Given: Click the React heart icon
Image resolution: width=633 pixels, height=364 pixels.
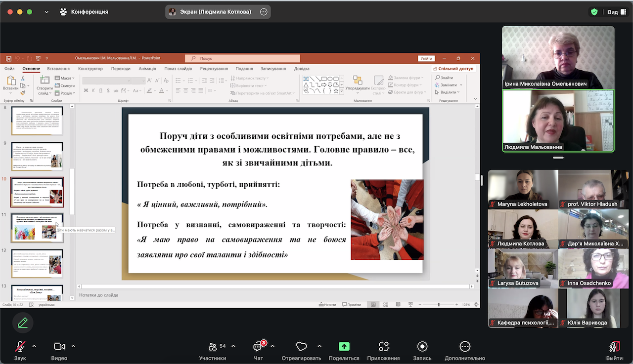Looking at the screenshot, I should tap(301, 347).
